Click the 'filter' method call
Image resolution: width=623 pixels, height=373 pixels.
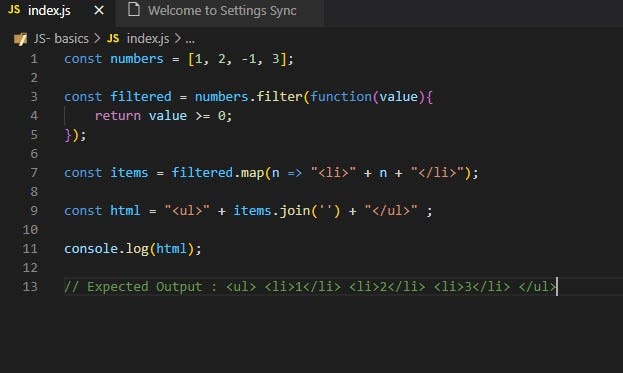(279, 97)
